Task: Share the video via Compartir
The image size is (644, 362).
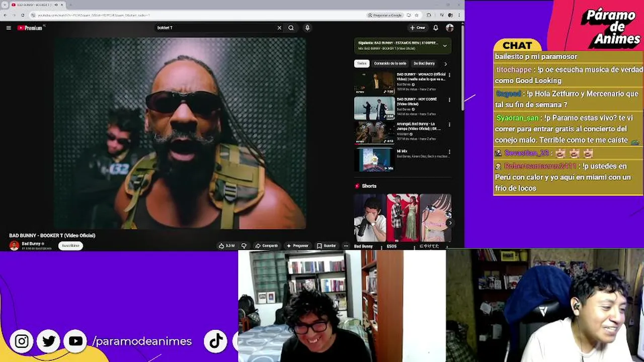Action: coord(267,246)
